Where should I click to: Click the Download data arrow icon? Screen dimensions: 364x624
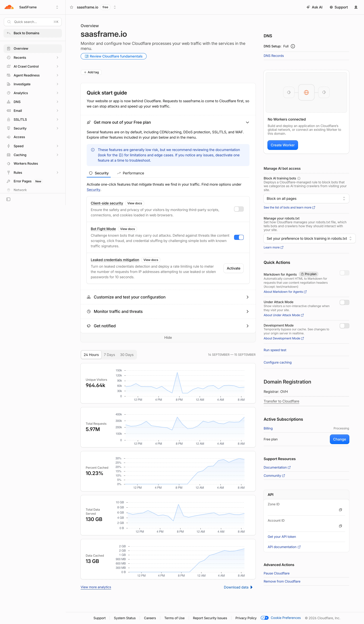pos(252,587)
